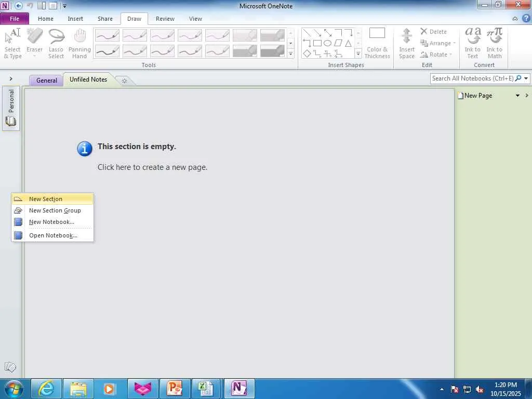Screen dimensions: 532x399
Task: Switch to the Insert ribbon tab
Action: tap(75, 19)
